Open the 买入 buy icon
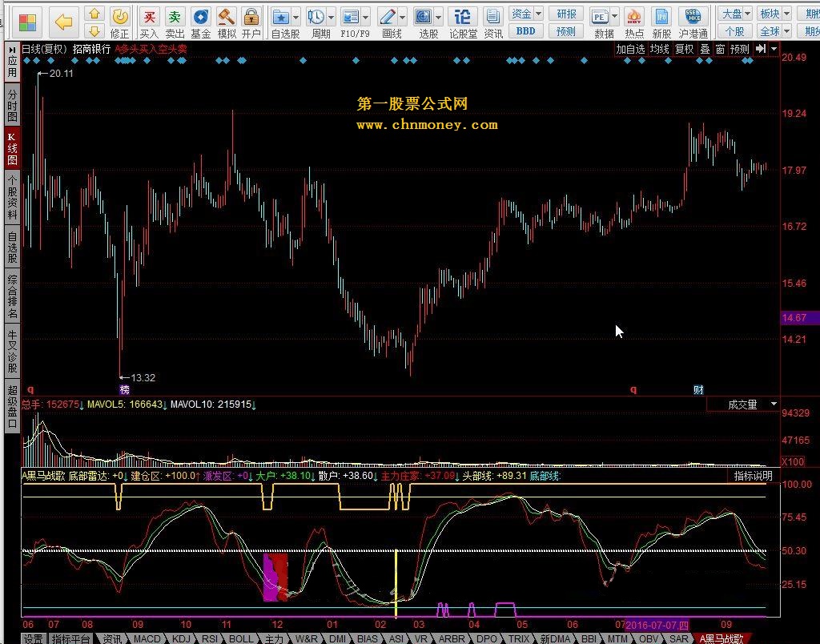This screenshot has width=820, height=644. tap(149, 18)
